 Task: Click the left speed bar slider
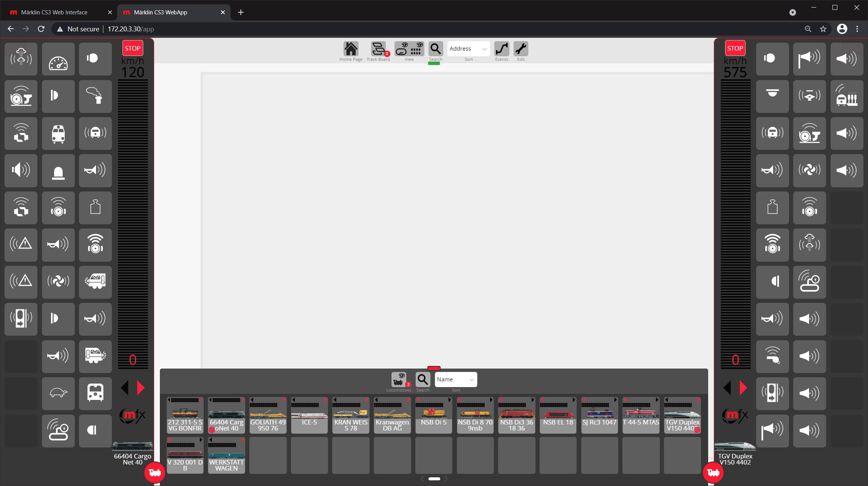[x=133, y=224]
